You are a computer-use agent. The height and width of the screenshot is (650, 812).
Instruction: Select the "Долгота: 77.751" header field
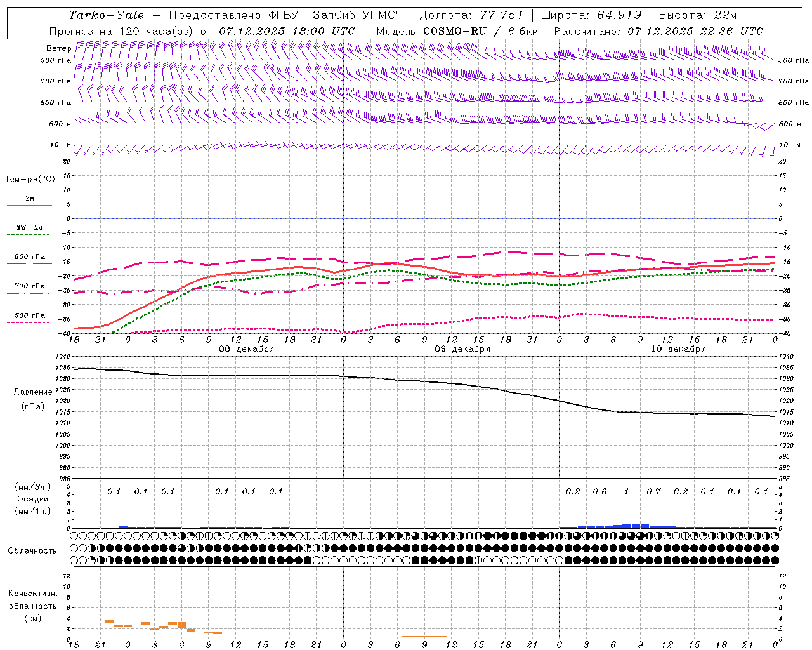click(471, 15)
